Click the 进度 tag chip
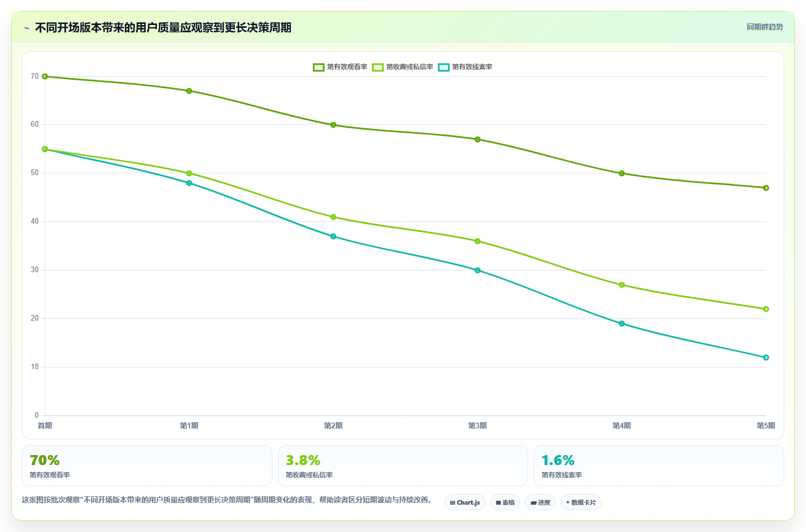 pyautogui.click(x=540, y=502)
